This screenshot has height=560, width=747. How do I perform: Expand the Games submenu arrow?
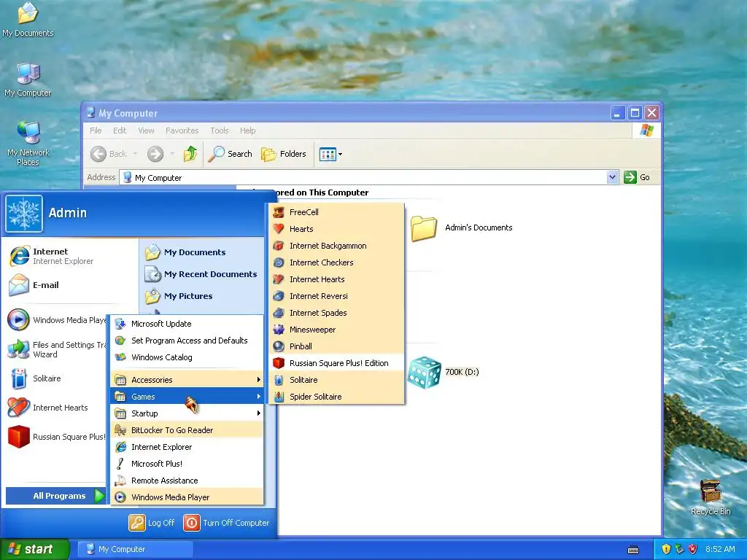[x=259, y=397]
